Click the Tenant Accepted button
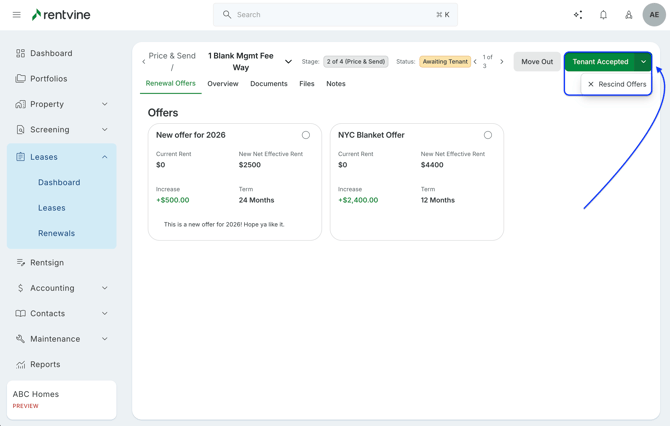Screen dimensions: 670x426 tap(600, 62)
